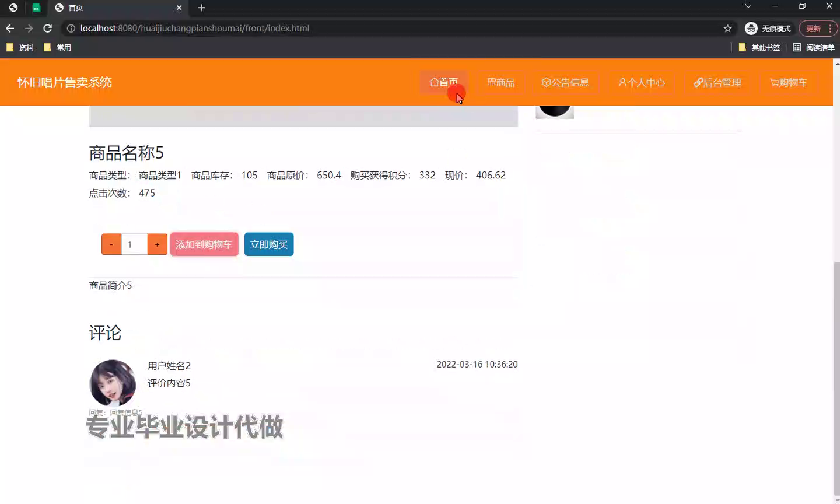Image resolution: width=840 pixels, height=504 pixels.
Task: Open the incognito 无痕模式 indicator
Action: pos(768,29)
